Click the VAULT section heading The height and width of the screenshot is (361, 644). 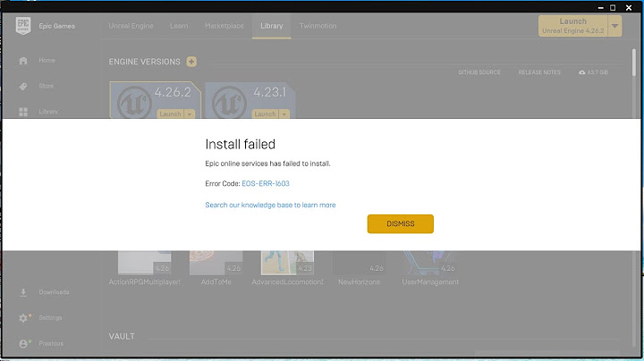pos(122,336)
